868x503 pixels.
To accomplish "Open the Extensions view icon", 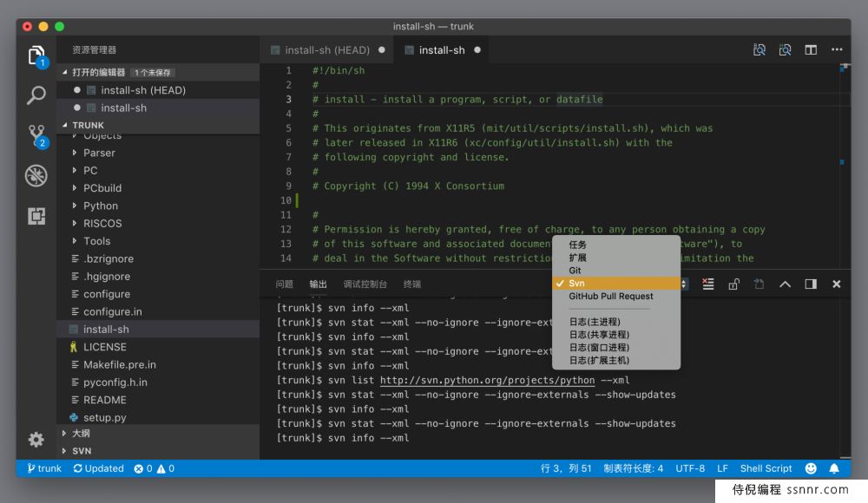I will click(x=36, y=216).
